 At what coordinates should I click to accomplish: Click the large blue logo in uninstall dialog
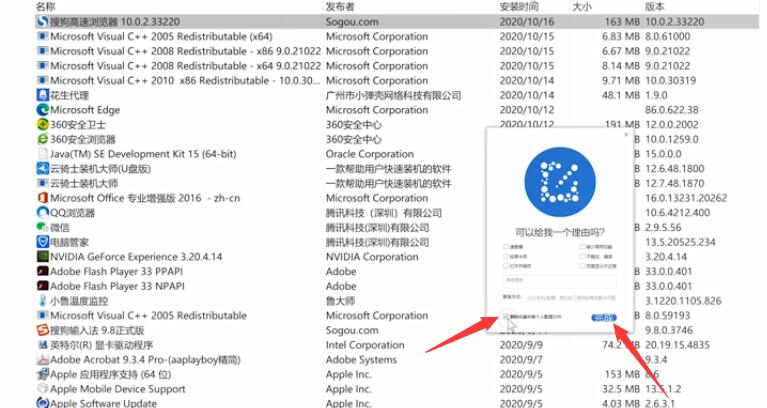[560, 182]
